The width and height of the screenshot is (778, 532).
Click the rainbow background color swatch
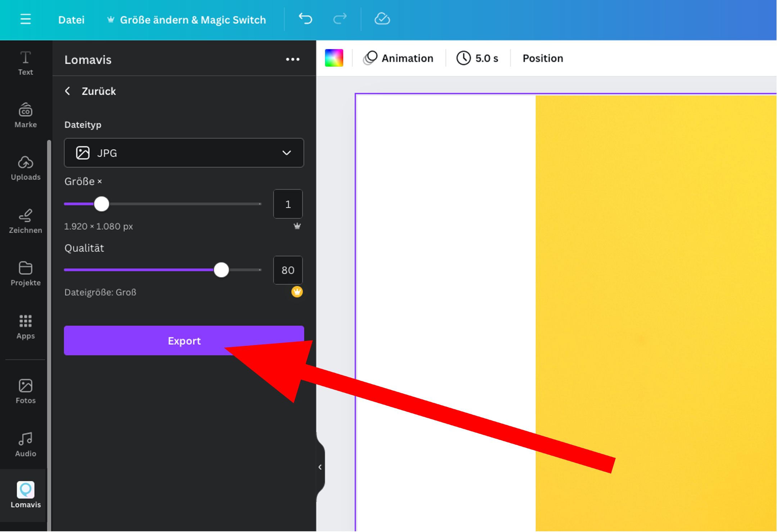point(334,58)
